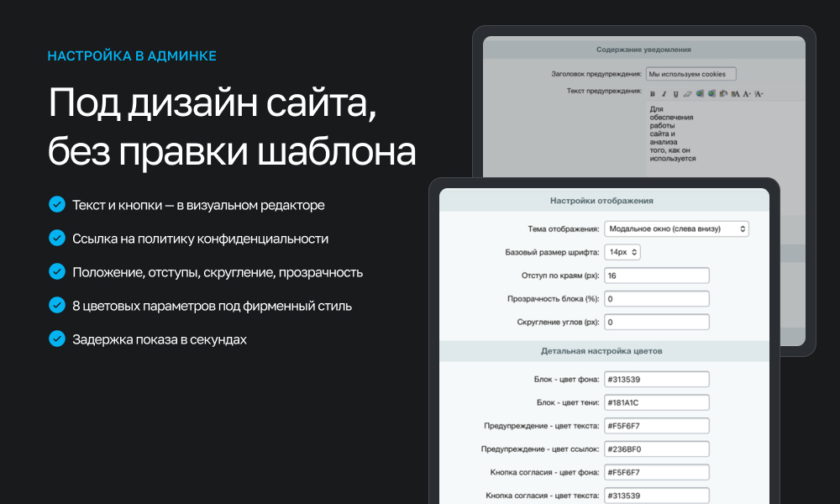The width and height of the screenshot is (840, 504).
Task: Click the 'Тема отображения:' label
Action: tap(564, 228)
